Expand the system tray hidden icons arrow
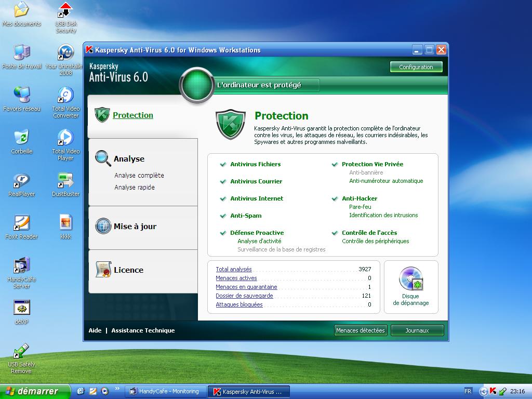Screen dimensions: 532x399 click(483, 392)
